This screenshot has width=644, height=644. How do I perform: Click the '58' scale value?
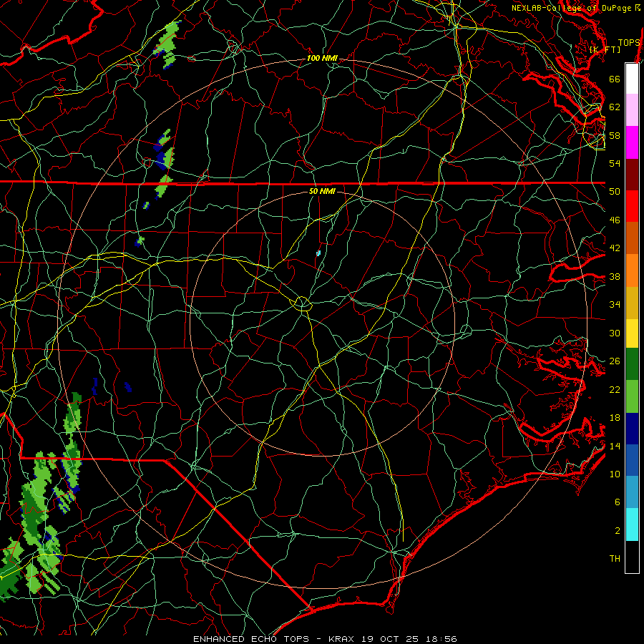(x=615, y=135)
